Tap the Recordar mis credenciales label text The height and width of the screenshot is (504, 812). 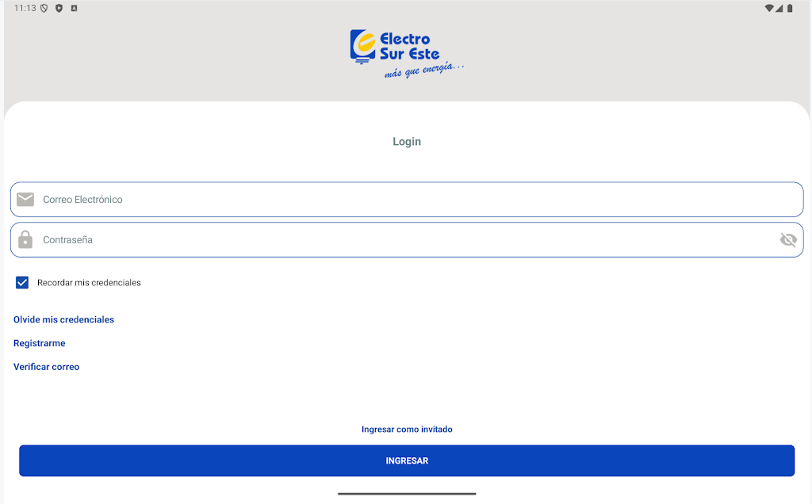pyautogui.click(x=89, y=283)
